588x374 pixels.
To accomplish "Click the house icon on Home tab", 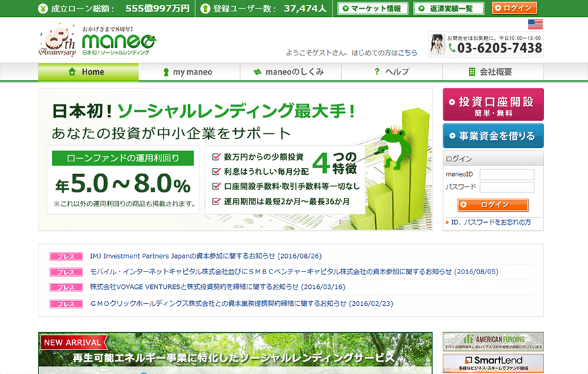I will point(72,71).
